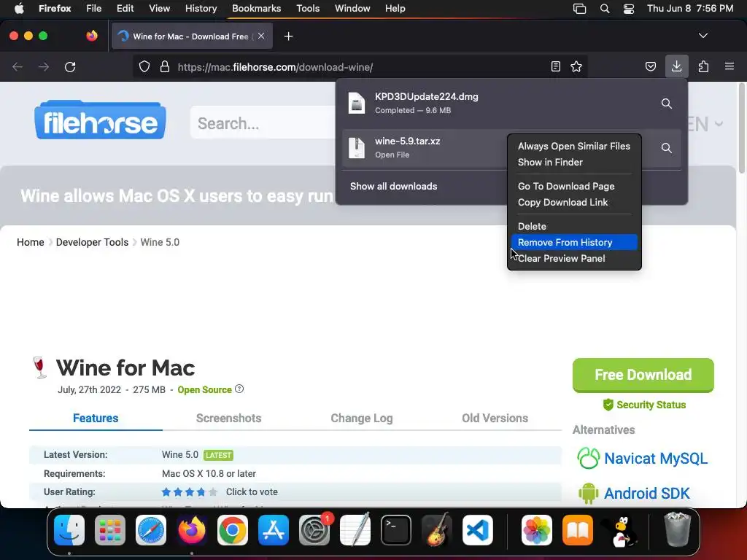Screen dimensions: 747x560
Task: Click the page vertical scrollbar
Action: click(741, 128)
